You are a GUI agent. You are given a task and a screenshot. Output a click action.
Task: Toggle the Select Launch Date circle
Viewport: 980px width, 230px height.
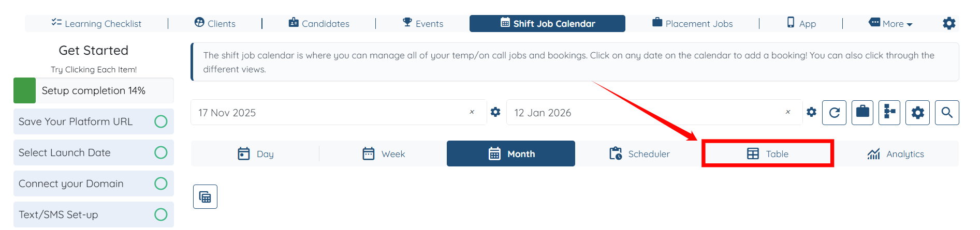(x=161, y=152)
